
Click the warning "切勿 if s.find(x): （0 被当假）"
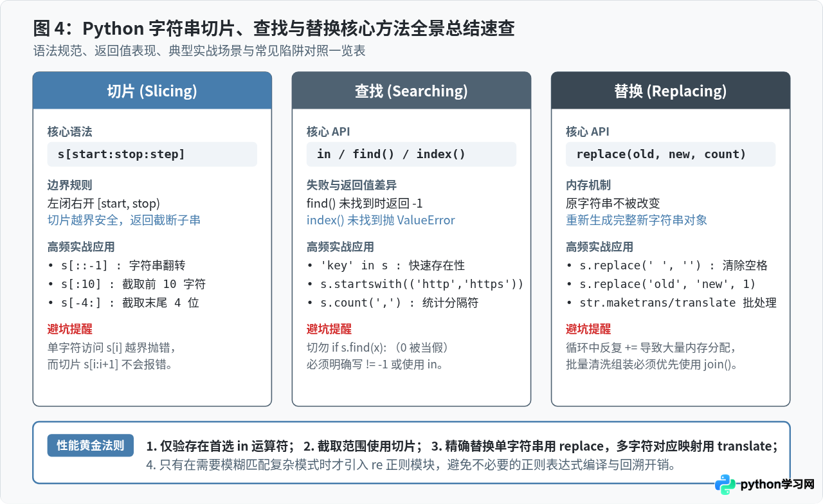(x=377, y=347)
